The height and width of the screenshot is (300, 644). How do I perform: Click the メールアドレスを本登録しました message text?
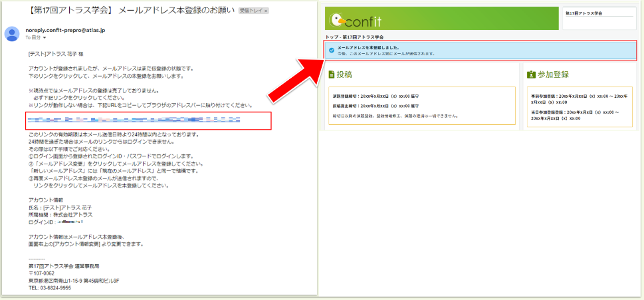pyautogui.click(x=368, y=48)
